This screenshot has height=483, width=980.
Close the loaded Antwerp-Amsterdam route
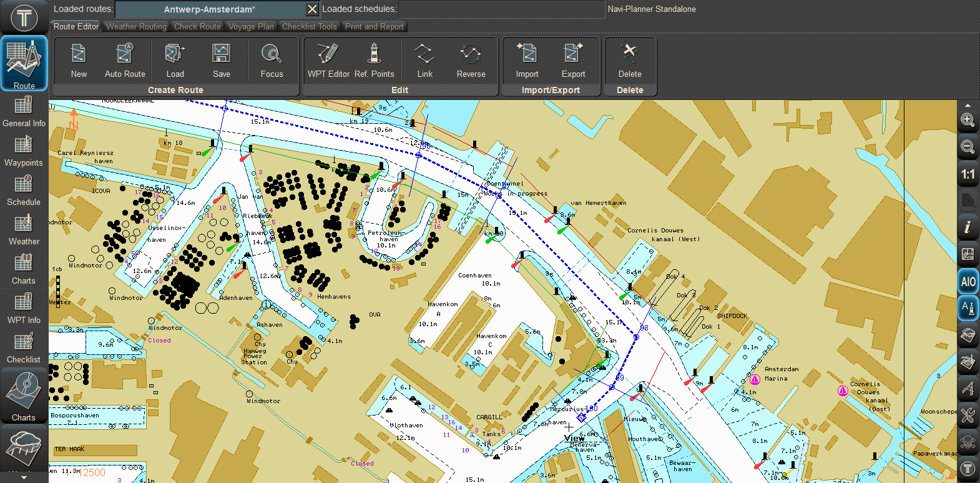[x=312, y=9]
